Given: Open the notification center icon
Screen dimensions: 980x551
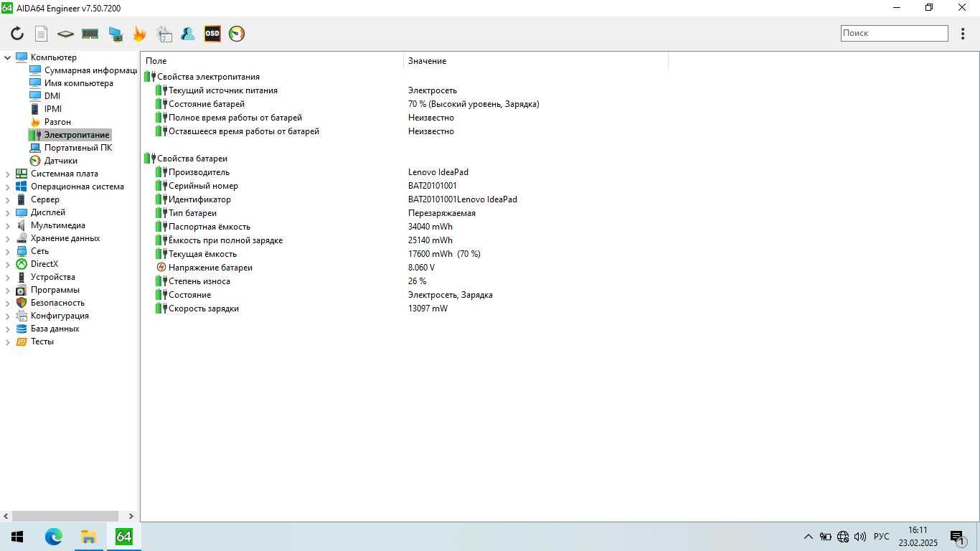Looking at the screenshot, I should [x=957, y=537].
